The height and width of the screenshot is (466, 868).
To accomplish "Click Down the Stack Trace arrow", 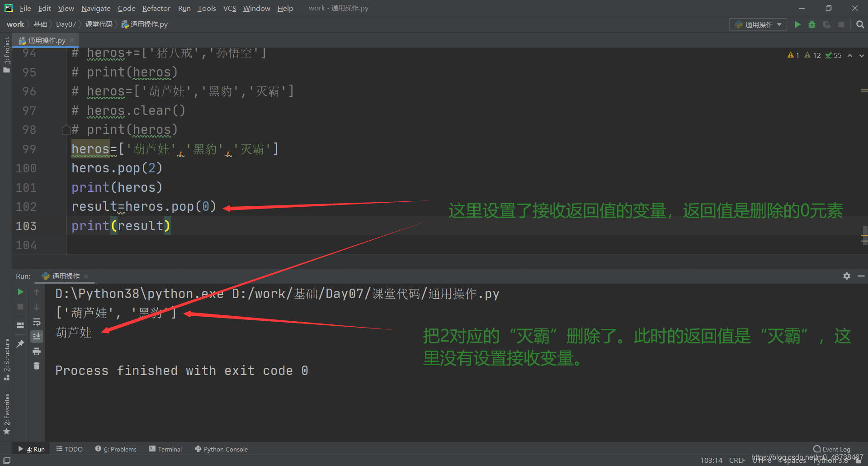I will pos(37,307).
